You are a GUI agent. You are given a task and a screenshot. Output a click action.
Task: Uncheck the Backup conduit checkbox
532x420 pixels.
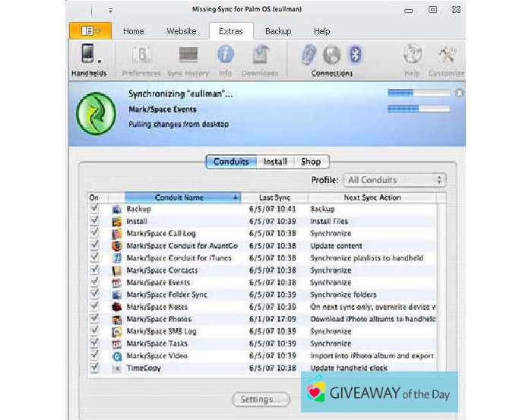(94, 209)
